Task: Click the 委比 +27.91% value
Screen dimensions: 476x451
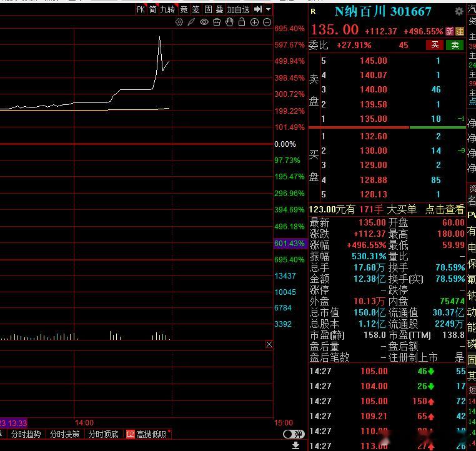Action: click(354, 45)
